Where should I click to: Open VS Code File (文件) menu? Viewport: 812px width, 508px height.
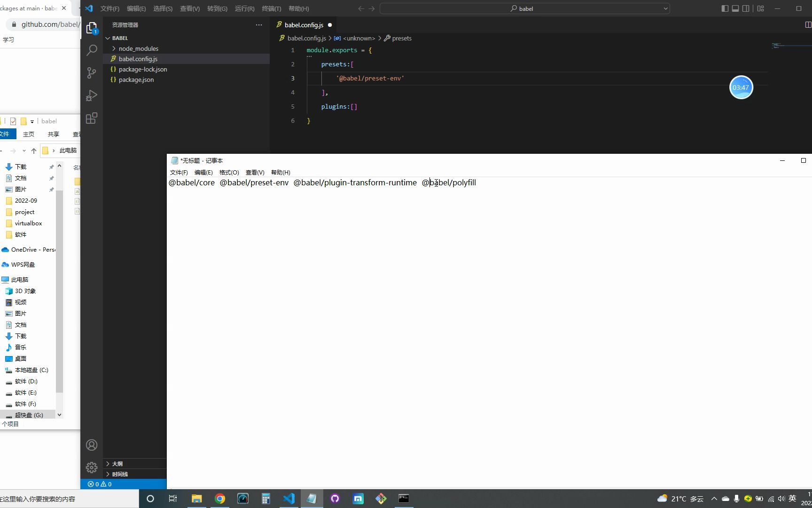(109, 8)
